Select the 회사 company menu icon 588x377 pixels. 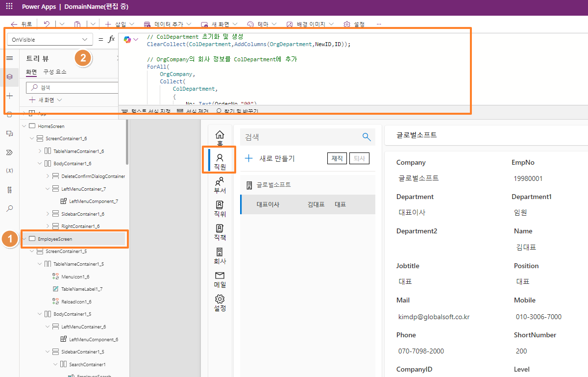[220, 255]
